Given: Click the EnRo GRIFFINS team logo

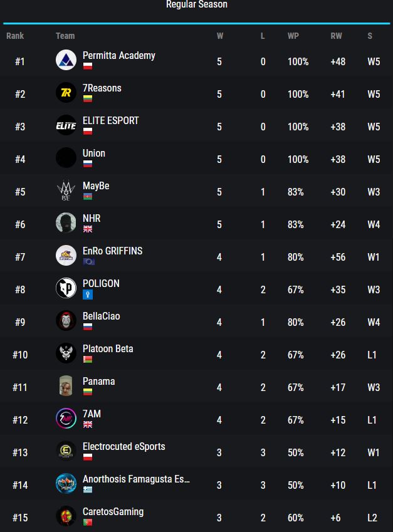Looking at the screenshot, I should click(66, 257).
